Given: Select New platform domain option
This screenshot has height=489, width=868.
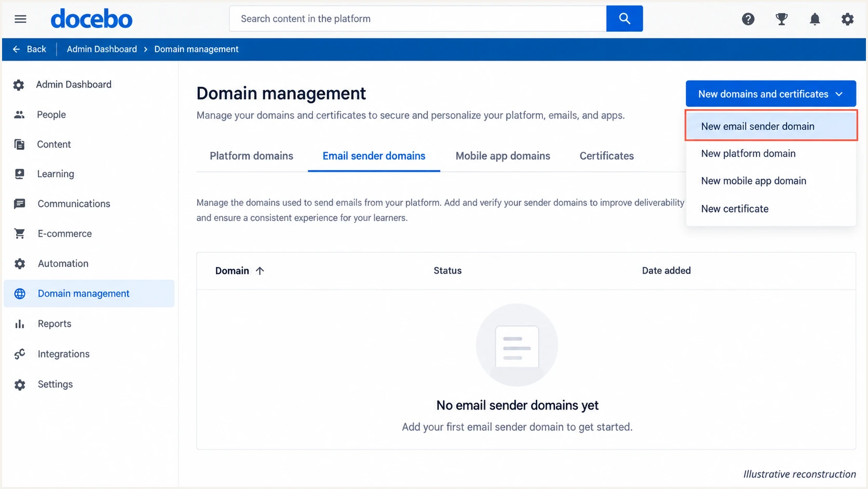Looking at the screenshot, I should pos(771,153).
